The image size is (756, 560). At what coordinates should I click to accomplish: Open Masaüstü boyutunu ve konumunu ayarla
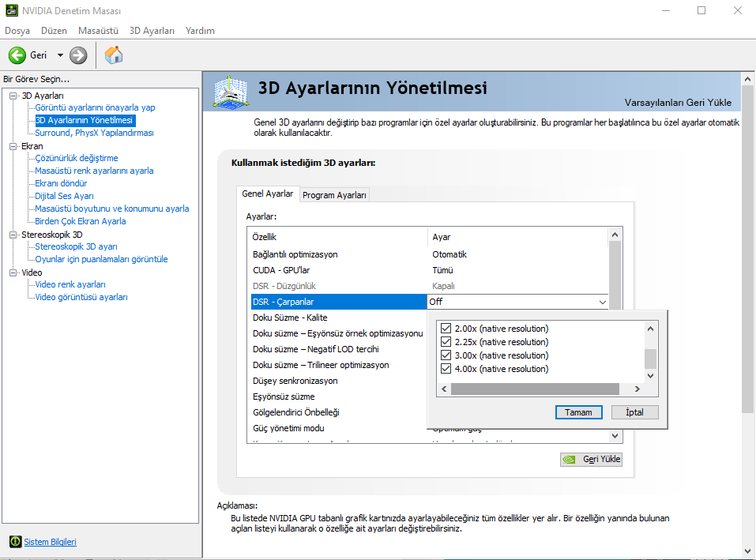(x=112, y=209)
